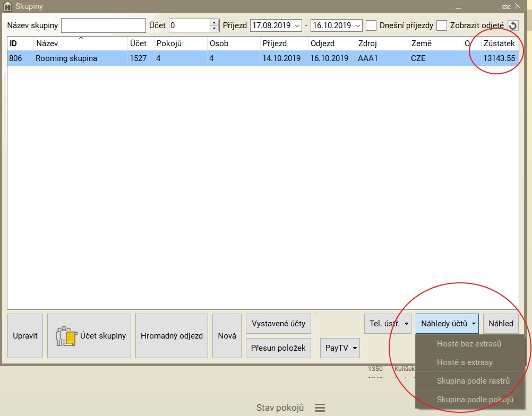Click the Hromadný odjezd button
The width and height of the screenshot is (532, 416).
click(x=171, y=336)
